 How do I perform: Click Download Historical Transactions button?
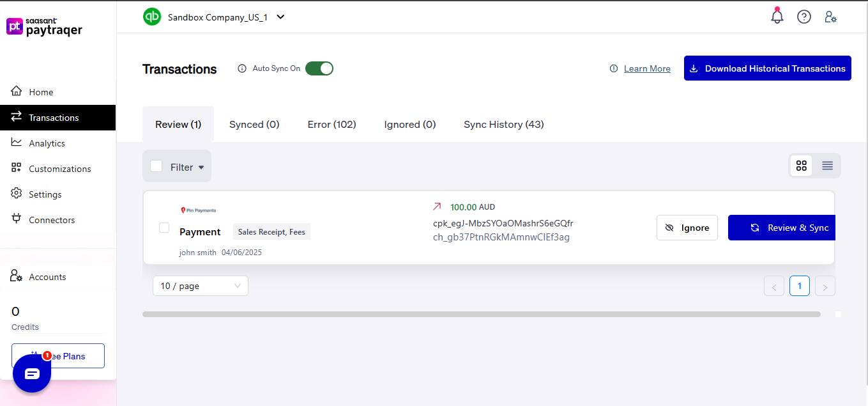pyautogui.click(x=768, y=68)
